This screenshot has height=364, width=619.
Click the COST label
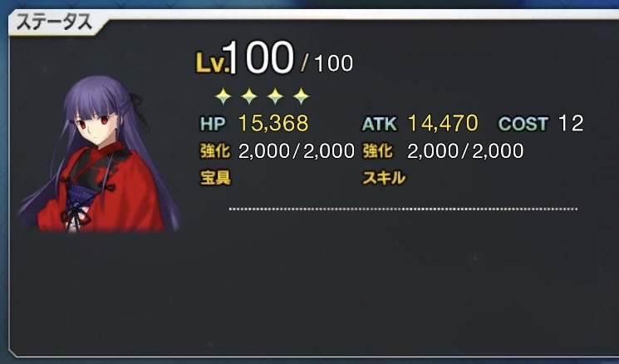[523, 124]
